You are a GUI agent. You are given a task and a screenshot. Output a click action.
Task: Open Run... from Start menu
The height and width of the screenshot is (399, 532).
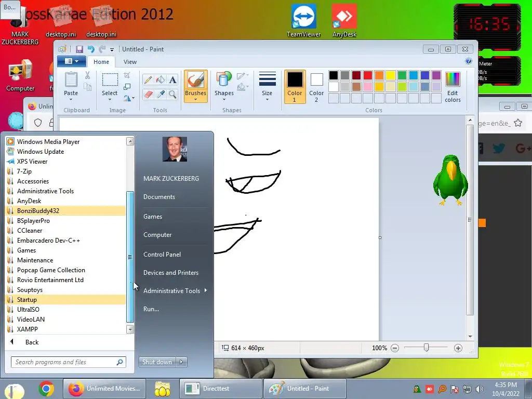tap(151, 309)
